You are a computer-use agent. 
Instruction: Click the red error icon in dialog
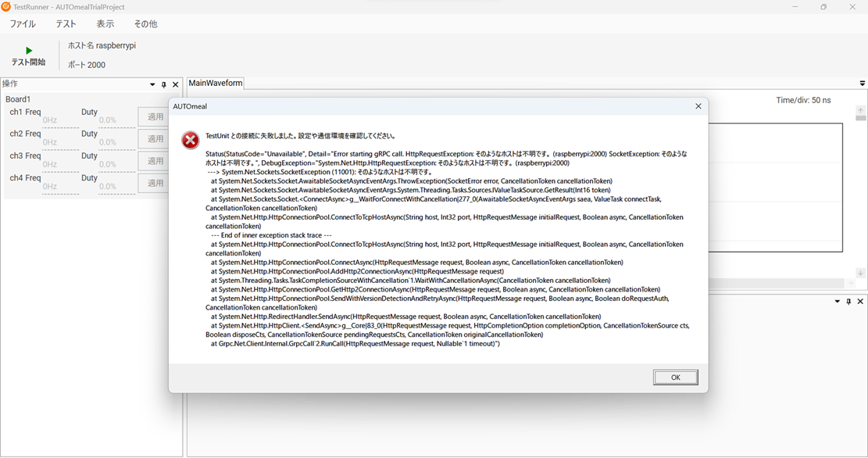(x=190, y=140)
